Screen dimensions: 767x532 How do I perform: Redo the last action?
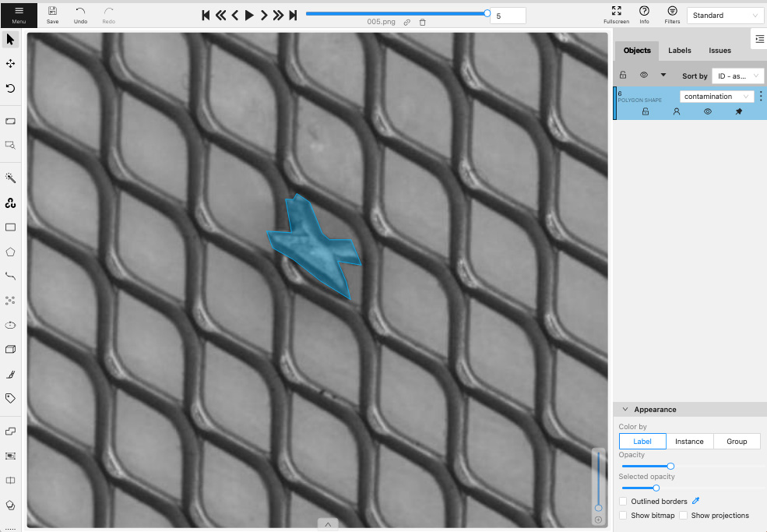point(108,15)
